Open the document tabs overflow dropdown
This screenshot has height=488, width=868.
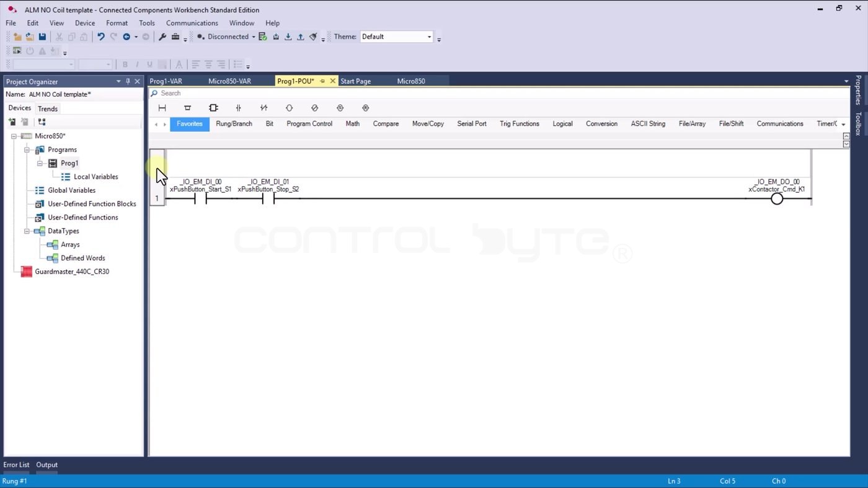pyautogui.click(x=846, y=81)
